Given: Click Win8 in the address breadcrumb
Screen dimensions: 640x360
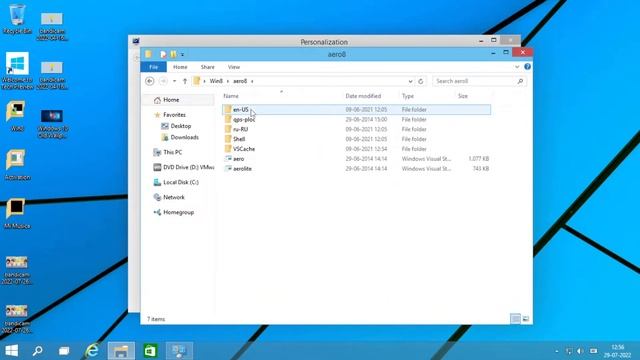Looking at the screenshot, I should (x=216, y=81).
